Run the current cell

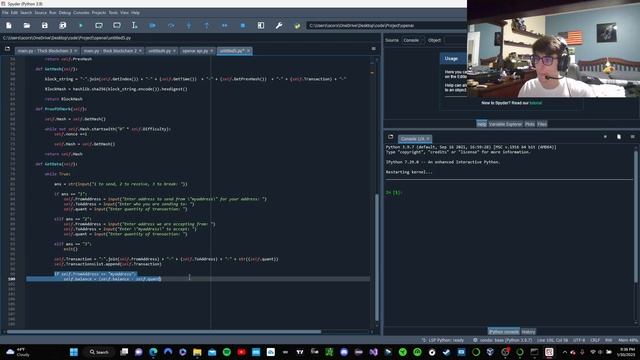pos(99,25)
